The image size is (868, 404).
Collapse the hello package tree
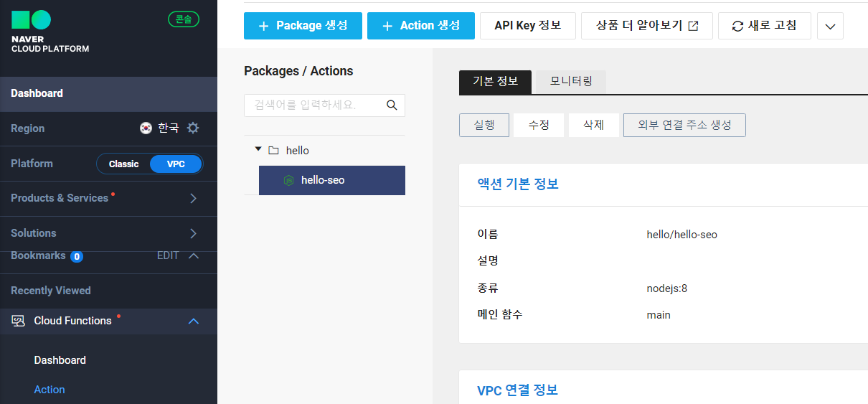[258, 150]
